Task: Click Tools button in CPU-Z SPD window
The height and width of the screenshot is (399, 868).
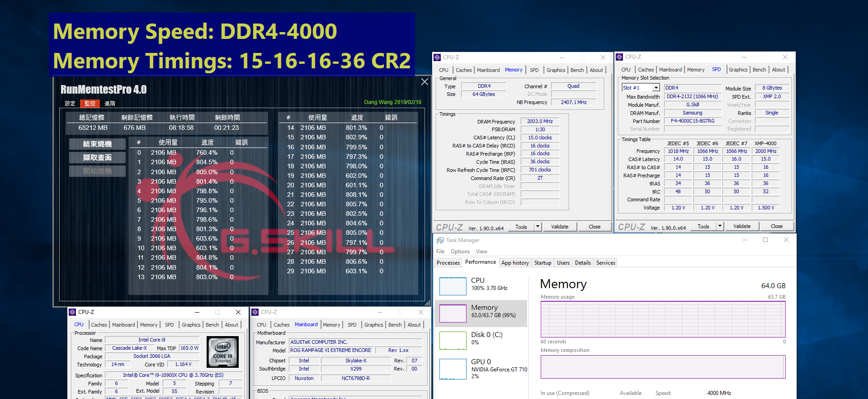Action: click(703, 226)
